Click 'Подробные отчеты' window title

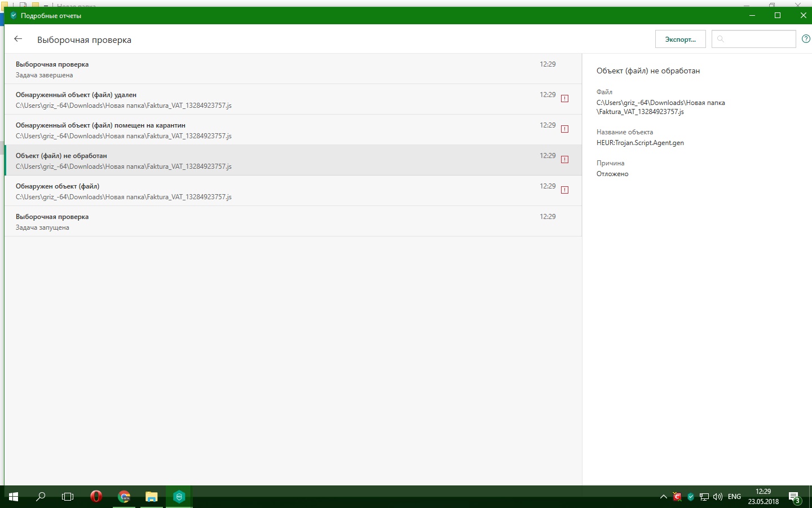51,16
